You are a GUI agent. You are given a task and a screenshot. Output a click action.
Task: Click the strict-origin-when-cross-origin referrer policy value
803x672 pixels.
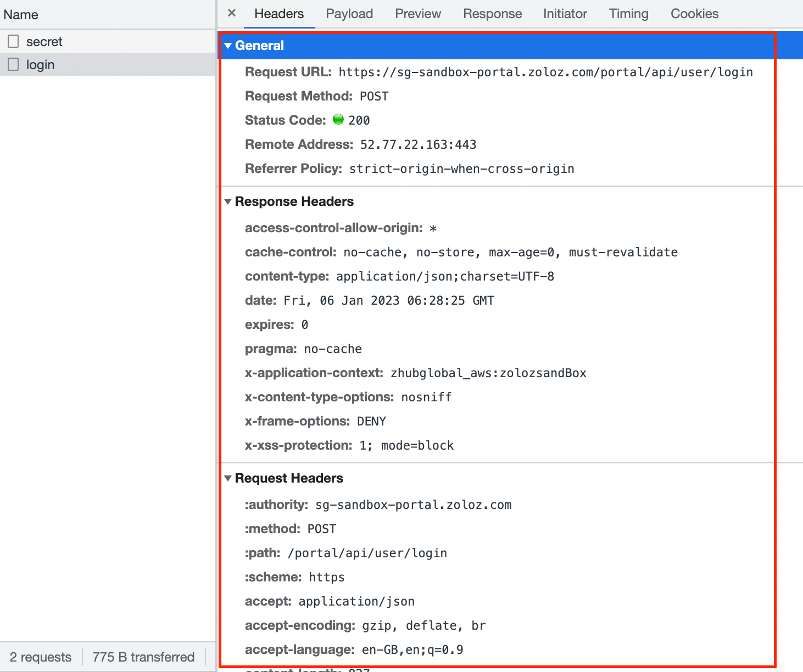[462, 169]
